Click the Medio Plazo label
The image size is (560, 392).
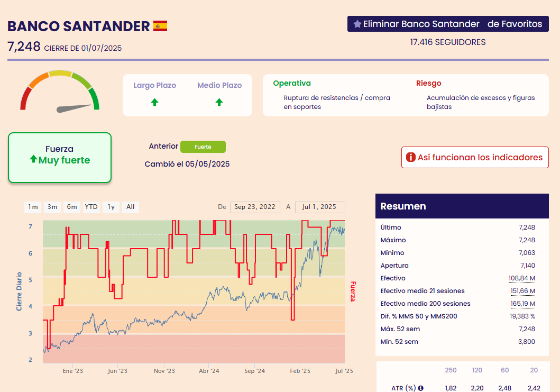pos(219,85)
